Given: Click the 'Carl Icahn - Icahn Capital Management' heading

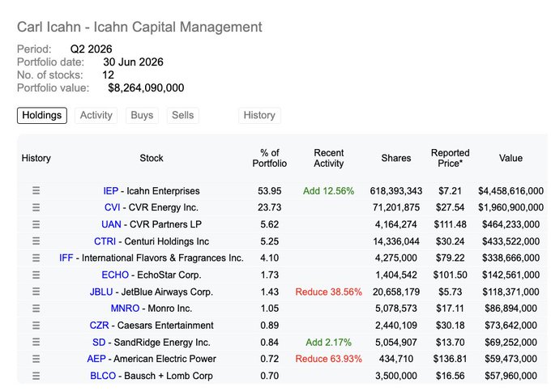Looking at the screenshot, I should (139, 27).
